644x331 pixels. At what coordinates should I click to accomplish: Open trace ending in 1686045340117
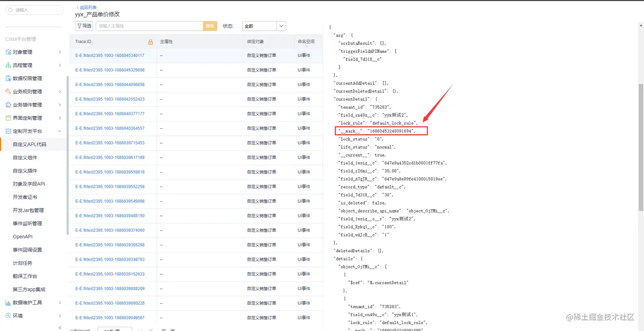(110, 56)
